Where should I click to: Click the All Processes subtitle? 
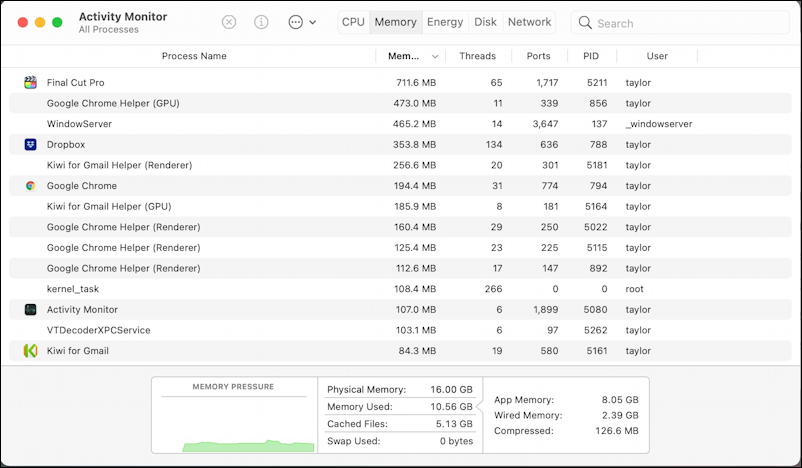click(x=108, y=30)
